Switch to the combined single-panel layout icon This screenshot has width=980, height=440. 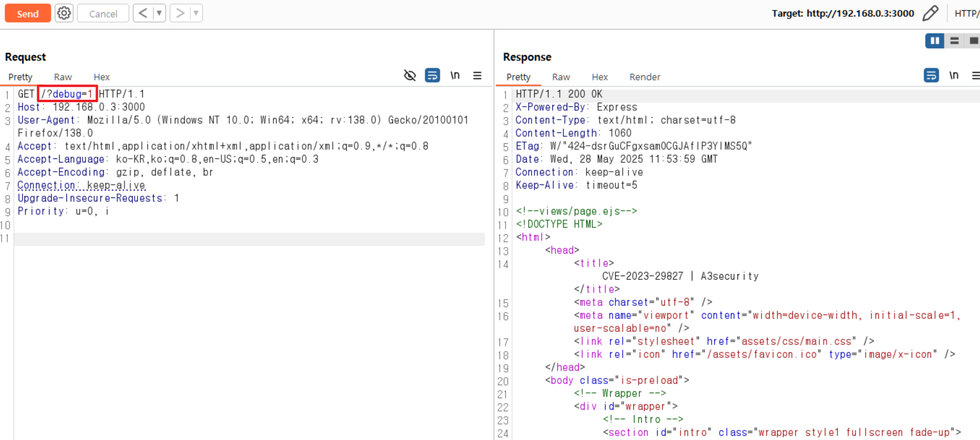click(973, 41)
